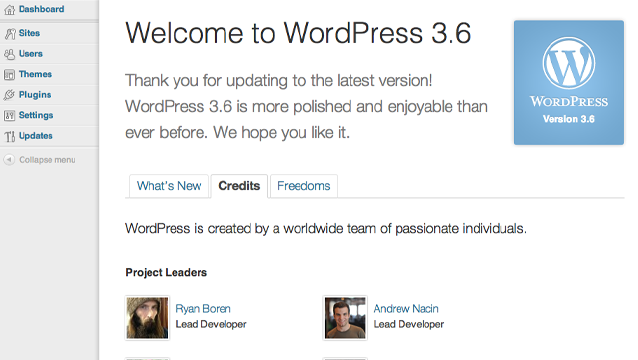This screenshot has height=360, width=638.
Task: Select the Credits tab
Action: [239, 186]
